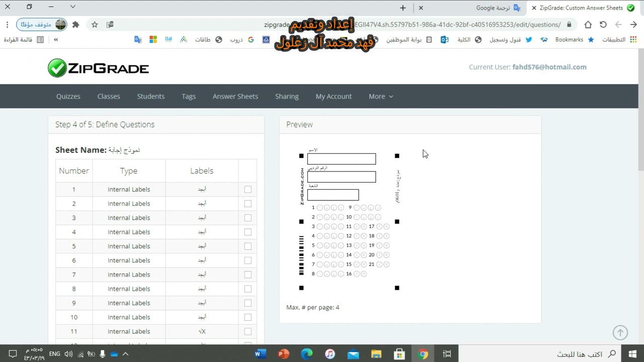Viewport: 644px width, 362px height.
Task: Open the Apps (التطبيقات) bookmarks shortcut
Action: [619, 40]
